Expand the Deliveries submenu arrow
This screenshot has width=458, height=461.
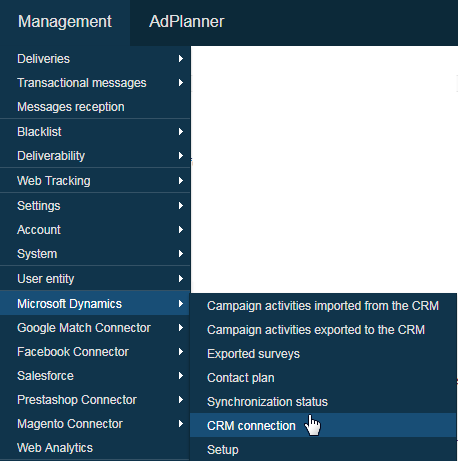(x=180, y=59)
